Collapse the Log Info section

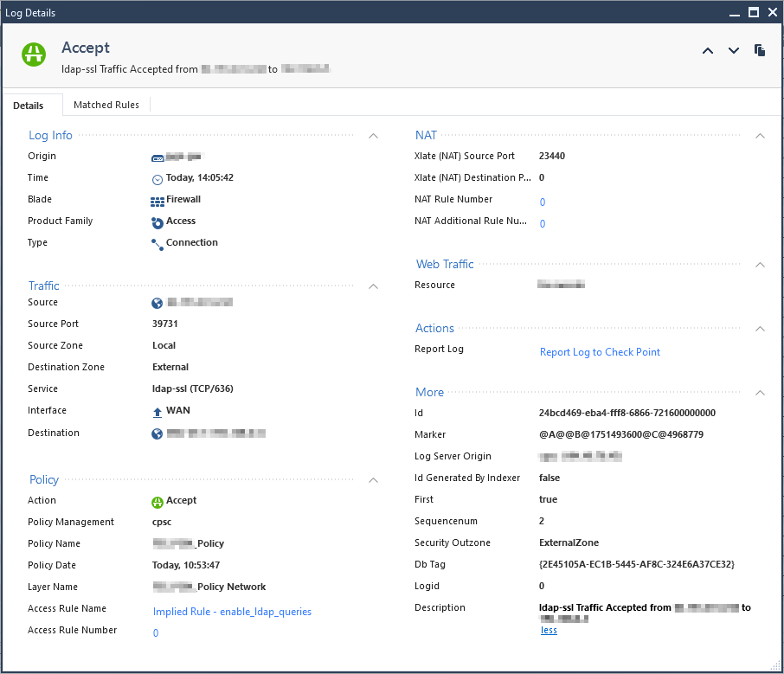click(x=374, y=136)
